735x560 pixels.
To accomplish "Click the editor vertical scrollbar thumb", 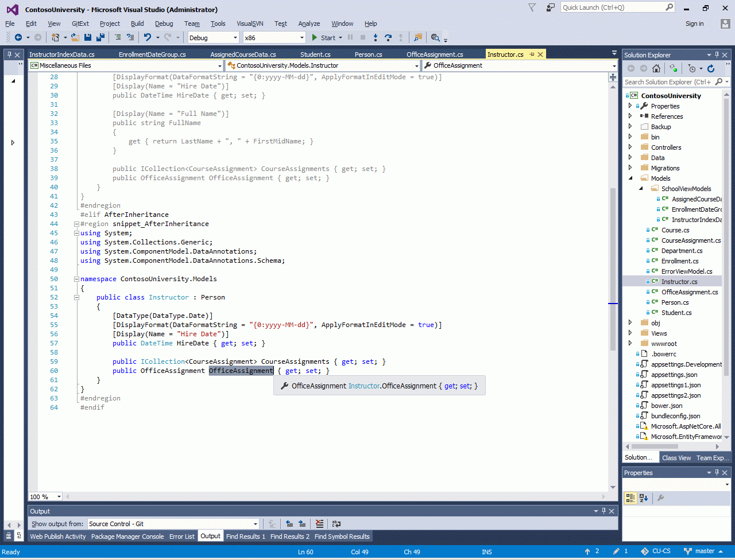I will tap(613, 270).
